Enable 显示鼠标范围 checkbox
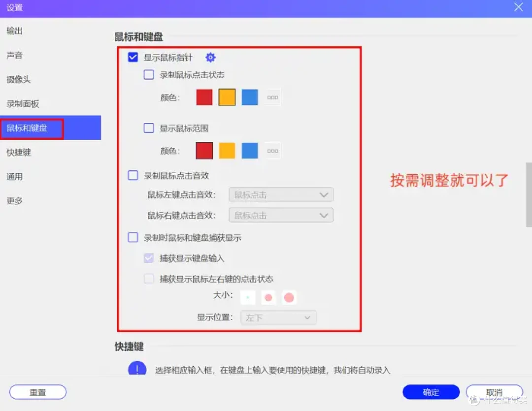 click(149, 128)
